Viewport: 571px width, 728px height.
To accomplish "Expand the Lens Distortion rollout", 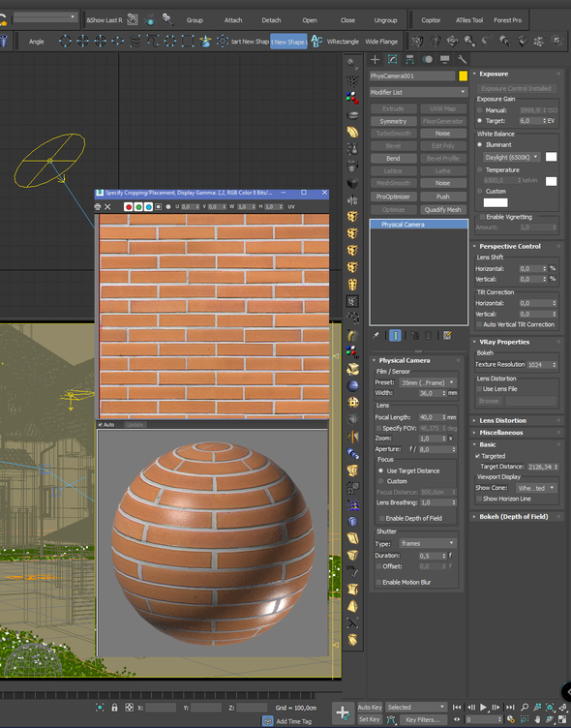I will tap(502, 421).
